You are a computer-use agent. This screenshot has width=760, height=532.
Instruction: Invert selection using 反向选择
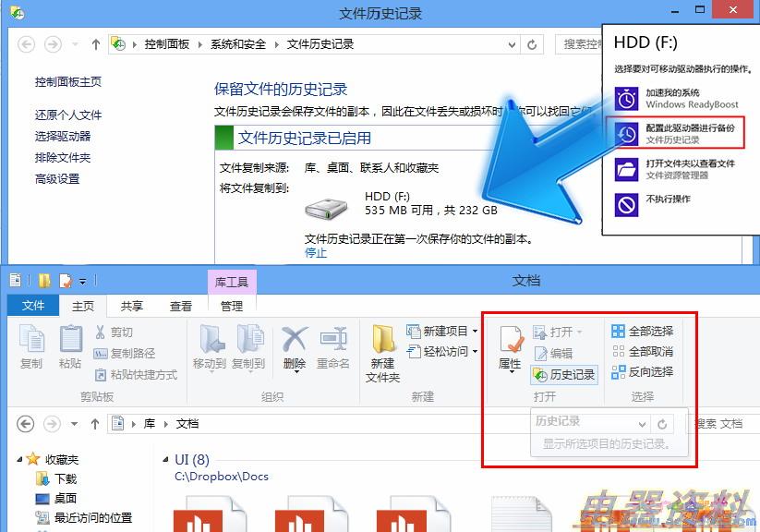(x=643, y=372)
